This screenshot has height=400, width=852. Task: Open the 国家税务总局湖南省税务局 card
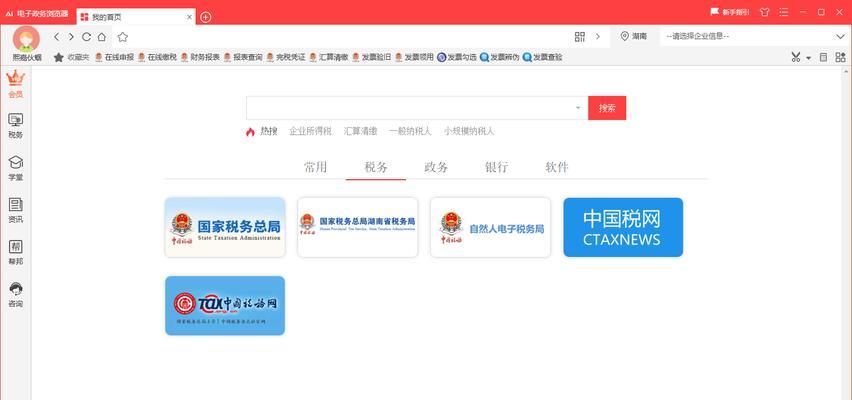[358, 227]
